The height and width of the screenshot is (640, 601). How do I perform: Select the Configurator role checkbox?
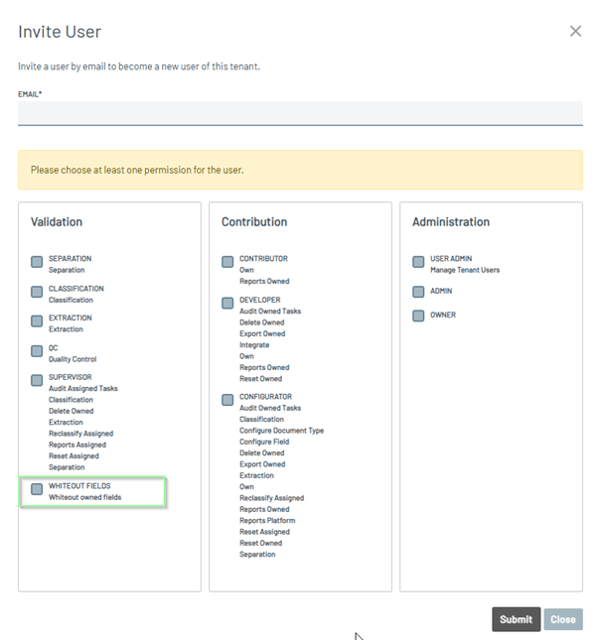[228, 400]
